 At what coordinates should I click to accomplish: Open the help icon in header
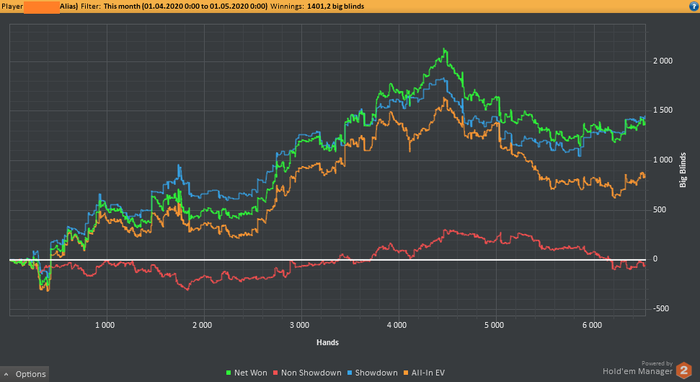click(694, 6)
